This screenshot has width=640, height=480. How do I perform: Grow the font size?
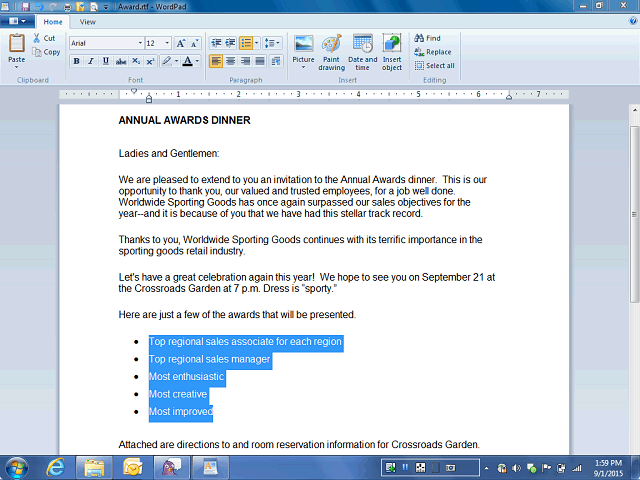click(x=180, y=43)
